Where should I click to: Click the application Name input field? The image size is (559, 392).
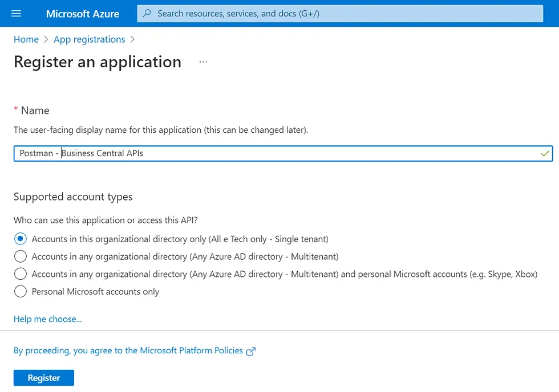[283, 153]
